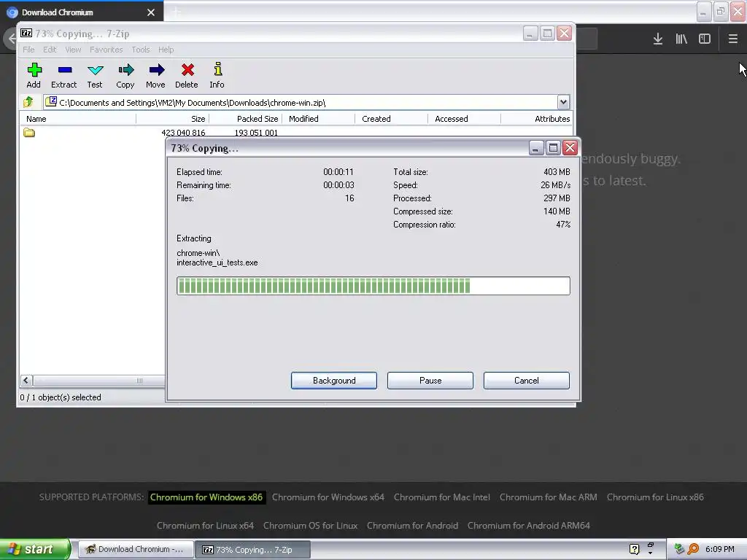
Task: Click the packed size value 193 051 001
Action: (256, 133)
